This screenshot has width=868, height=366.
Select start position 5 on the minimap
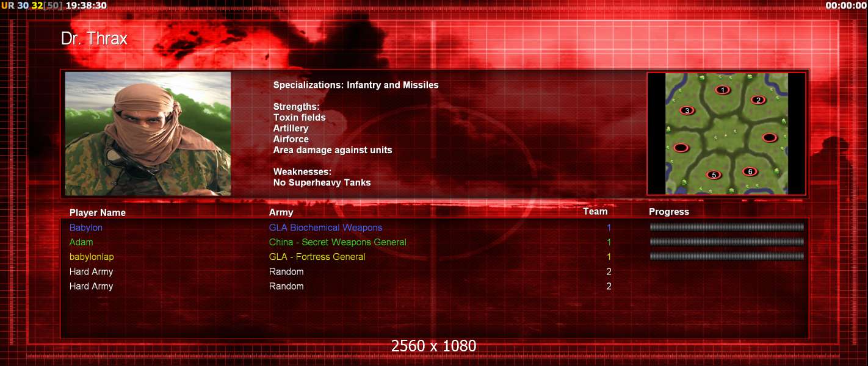click(x=714, y=175)
